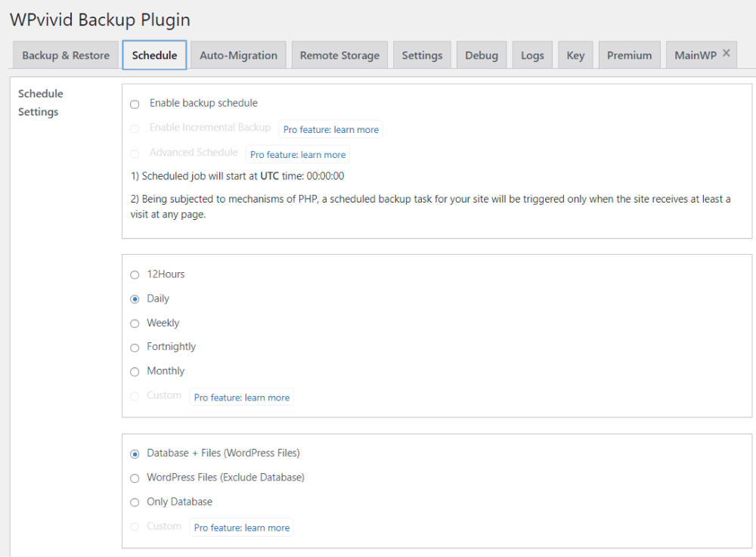Open the MainWP tab
756x557 pixels.
[x=696, y=55]
